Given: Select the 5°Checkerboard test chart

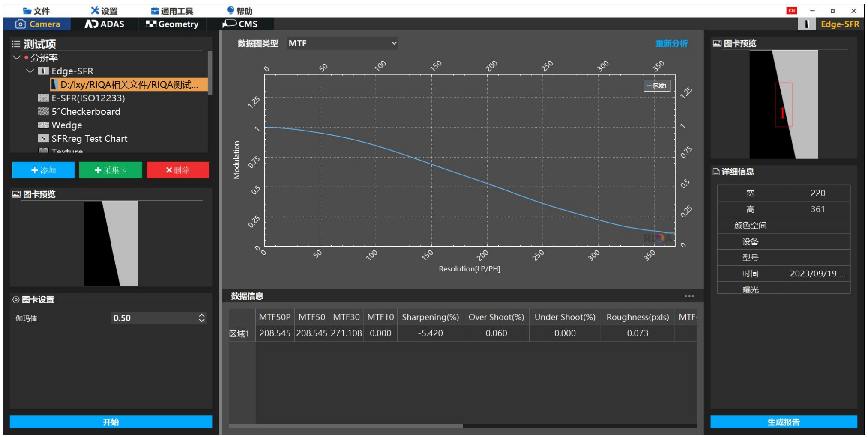Looking at the screenshot, I should (86, 112).
